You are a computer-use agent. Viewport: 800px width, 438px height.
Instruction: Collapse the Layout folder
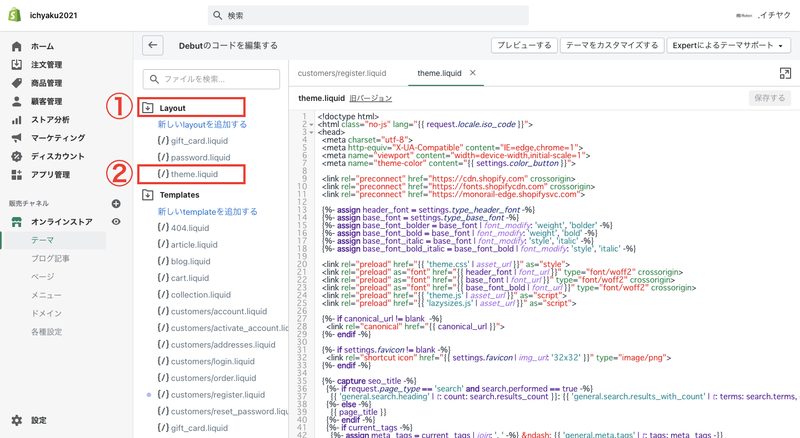pyautogui.click(x=147, y=108)
